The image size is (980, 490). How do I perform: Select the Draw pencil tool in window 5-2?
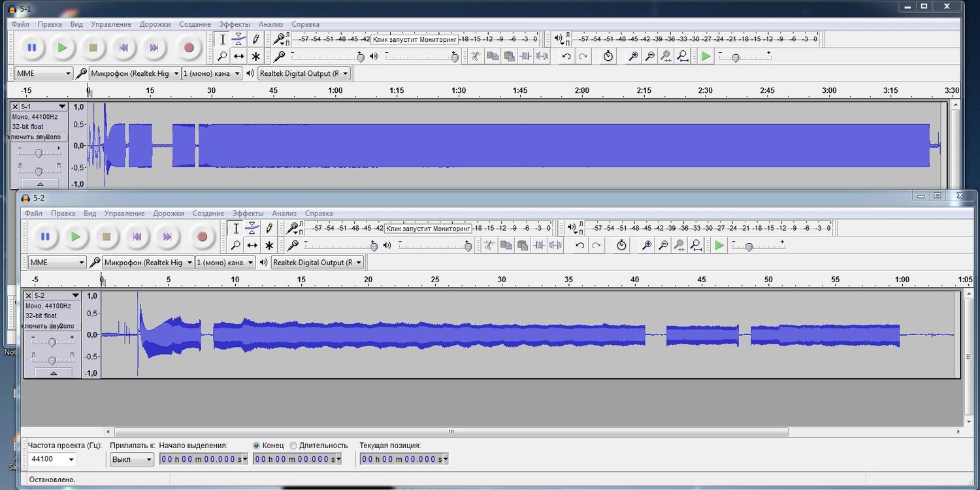(x=269, y=228)
